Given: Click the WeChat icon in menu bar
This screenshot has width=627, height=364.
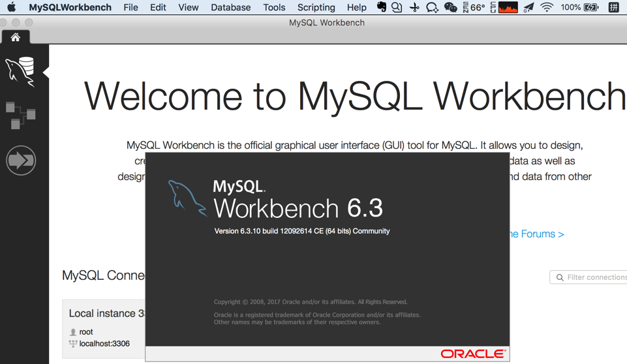Looking at the screenshot, I should pos(451,7).
